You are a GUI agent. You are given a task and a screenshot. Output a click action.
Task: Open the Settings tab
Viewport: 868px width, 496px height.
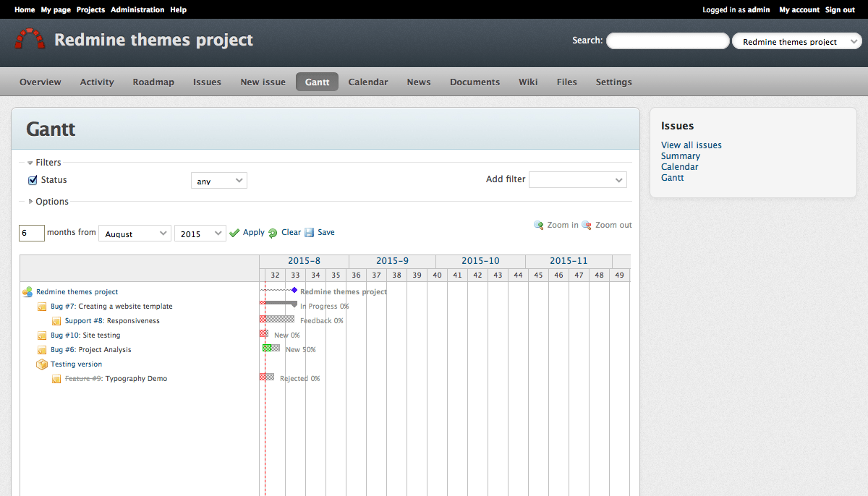614,82
